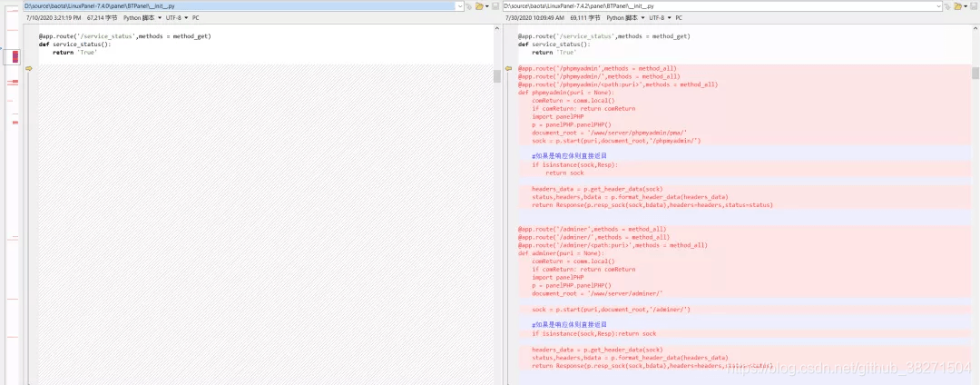Click the right pane save disk icon
Image resolution: width=980 pixels, height=385 pixels.
974,6
